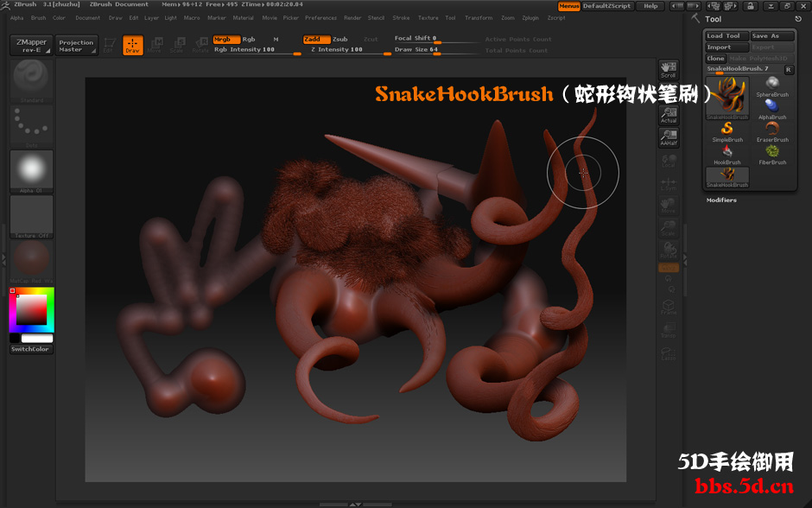Pick a color in the color picker square
Screen dimensions: 812x508
32,309
